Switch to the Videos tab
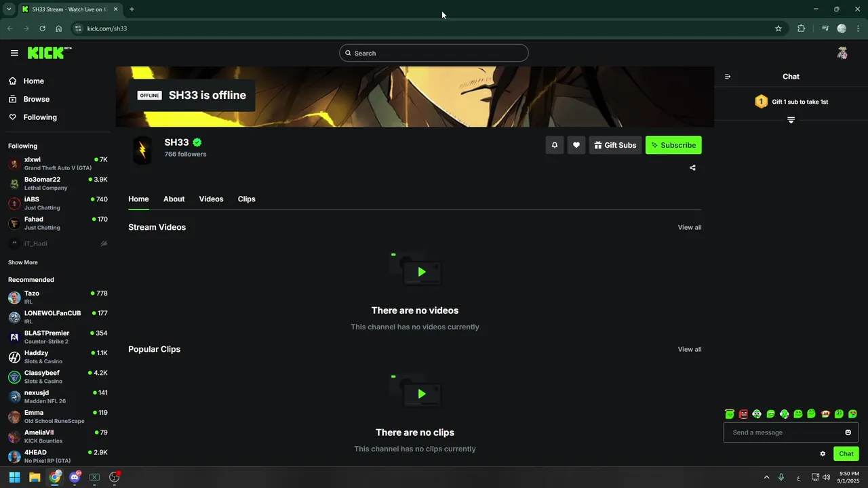 [x=211, y=199]
